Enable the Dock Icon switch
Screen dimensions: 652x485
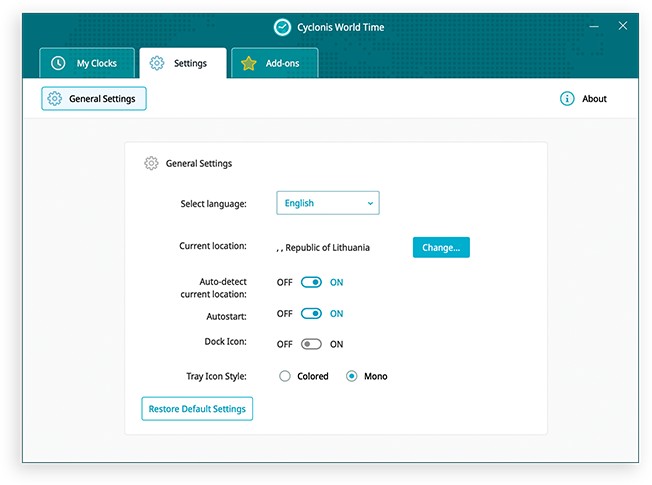[311, 344]
